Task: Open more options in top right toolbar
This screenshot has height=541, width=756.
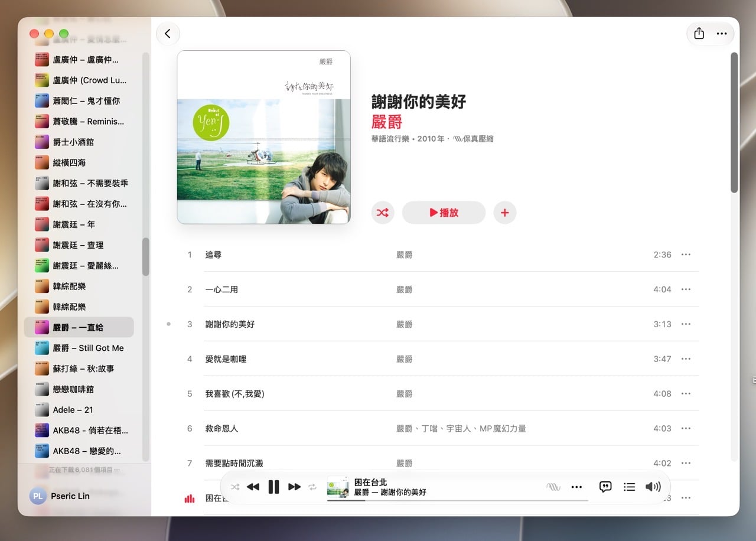Action: pos(722,34)
